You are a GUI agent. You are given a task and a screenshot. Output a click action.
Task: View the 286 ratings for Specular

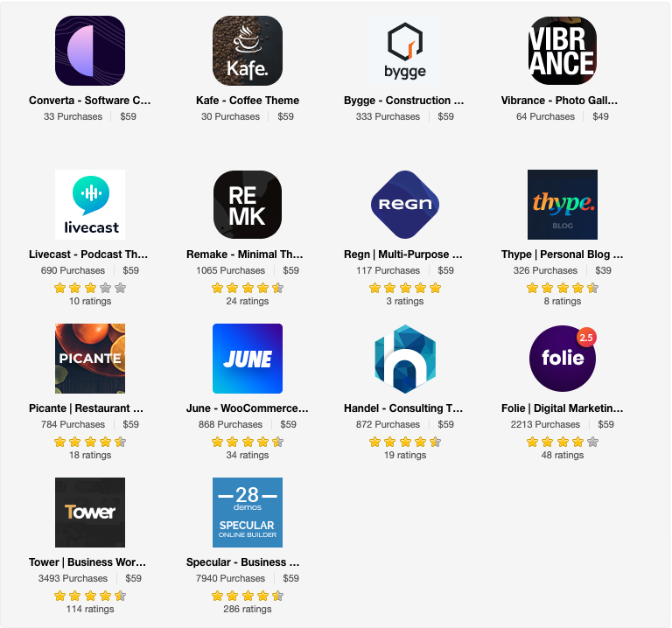(248, 609)
